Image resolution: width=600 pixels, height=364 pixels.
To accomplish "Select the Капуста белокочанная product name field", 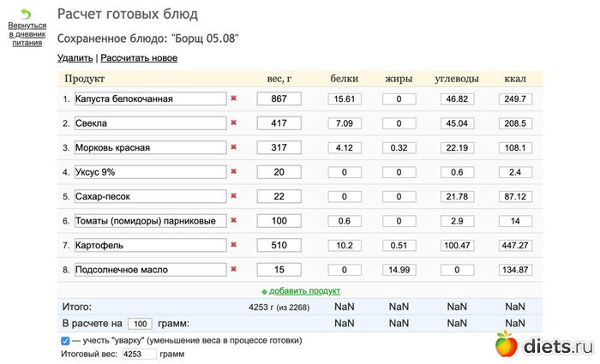I will (x=150, y=99).
